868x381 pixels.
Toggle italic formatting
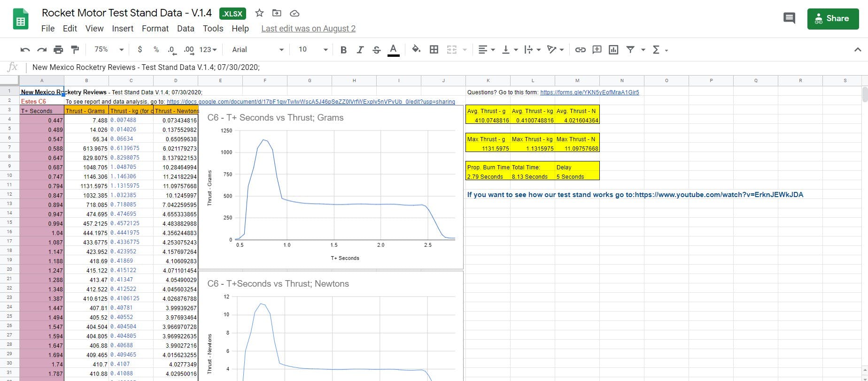360,50
